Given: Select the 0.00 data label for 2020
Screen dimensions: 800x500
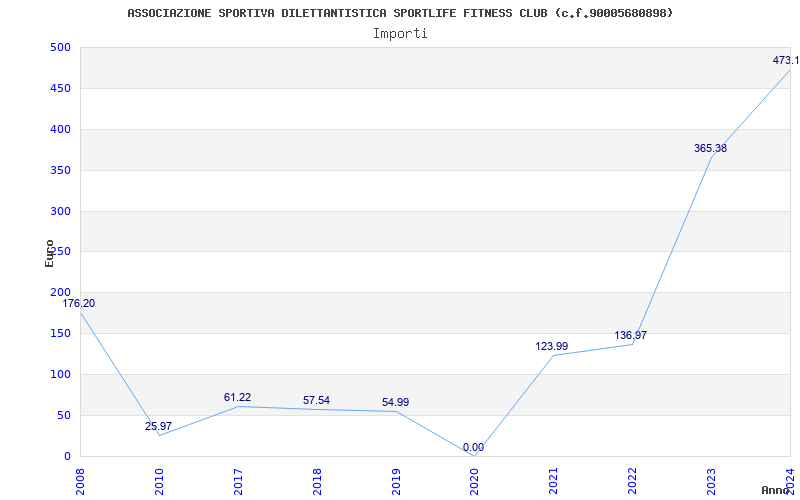Looking at the screenshot, I should (x=473, y=448).
